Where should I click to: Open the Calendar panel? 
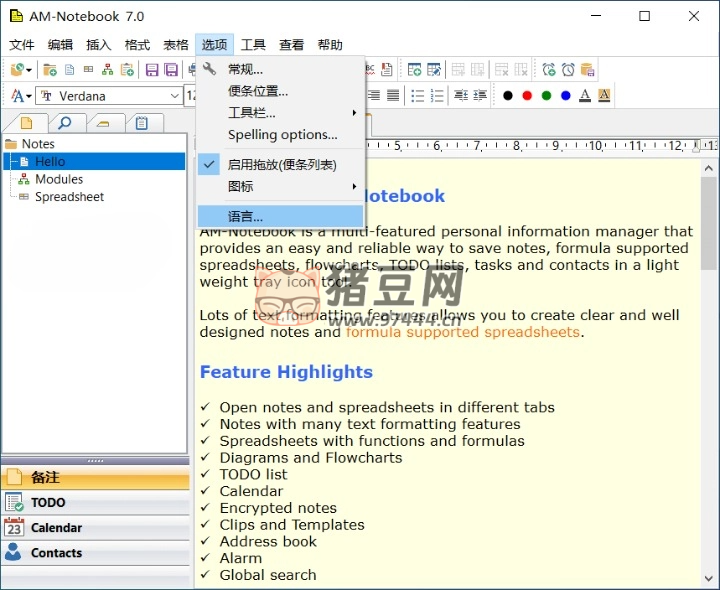(96, 528)
